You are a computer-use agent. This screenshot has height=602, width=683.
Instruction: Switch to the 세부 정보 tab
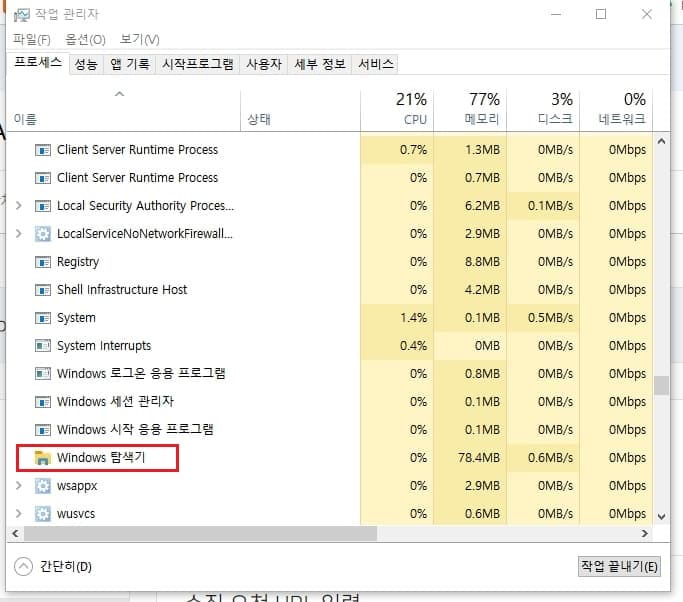coord(320,64)
